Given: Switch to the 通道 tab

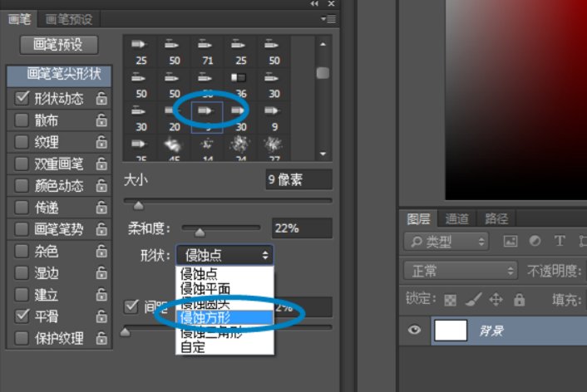Looking at the screenshot, I should (457, 218).
